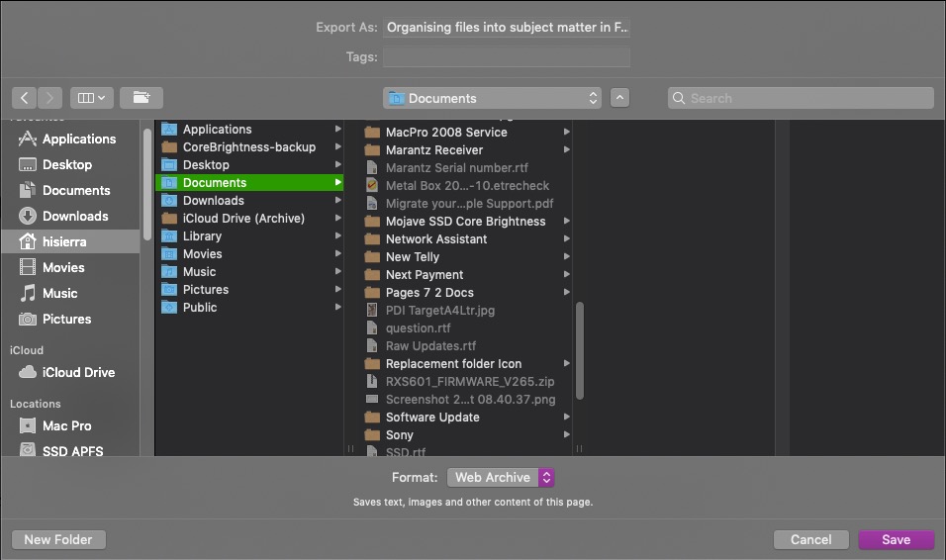The height and width of the screenshot is (560, 946).
Task: Click the Search field
Action: pos(801,98)
